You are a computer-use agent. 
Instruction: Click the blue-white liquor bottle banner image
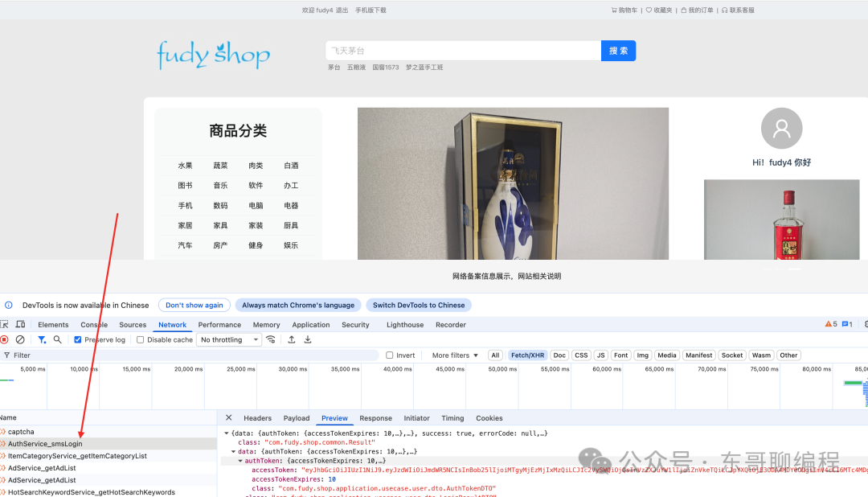click(513, 183)
